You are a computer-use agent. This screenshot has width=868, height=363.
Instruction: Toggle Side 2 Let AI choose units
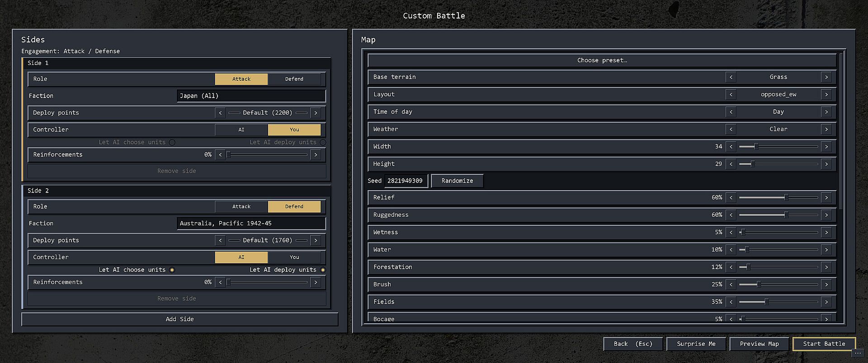(x=172, y=270)
